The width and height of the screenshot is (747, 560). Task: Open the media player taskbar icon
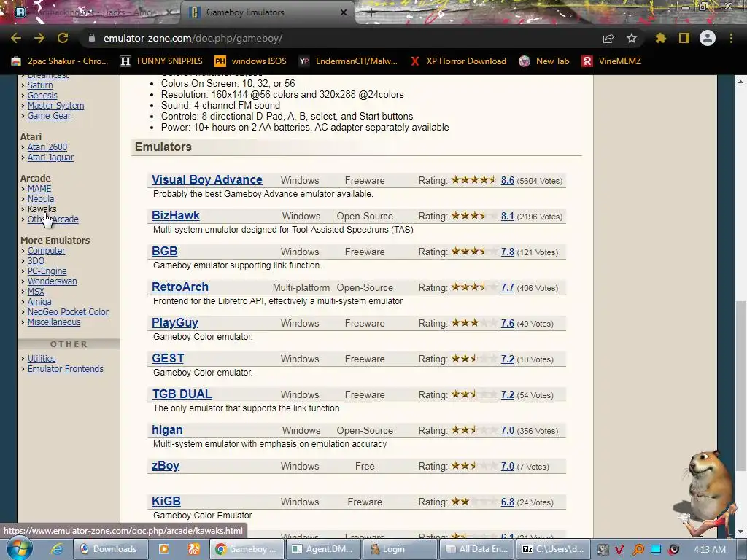pos(164,549)
